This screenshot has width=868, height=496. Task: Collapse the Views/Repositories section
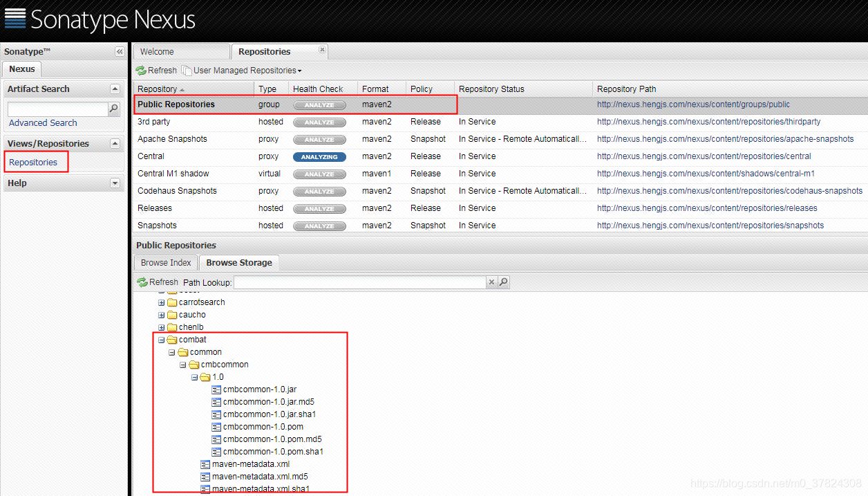click(115, 143)
